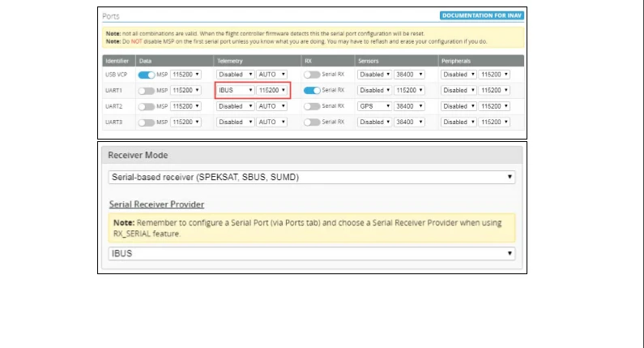The width and height of the screenshot is (644, 348).
Task: Open UART3 peripherals 115200 baud dropdown
Action: [494, 122]
